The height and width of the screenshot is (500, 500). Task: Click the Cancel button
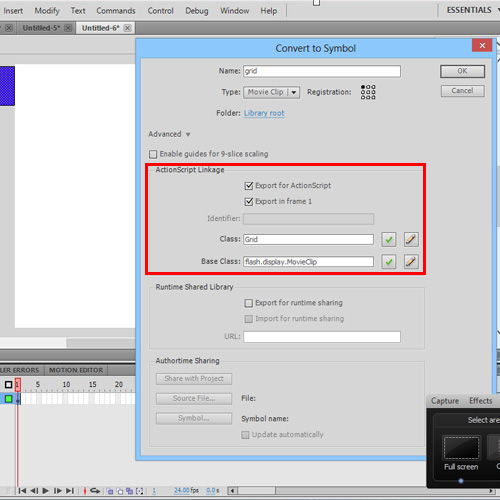coord(462,91)
